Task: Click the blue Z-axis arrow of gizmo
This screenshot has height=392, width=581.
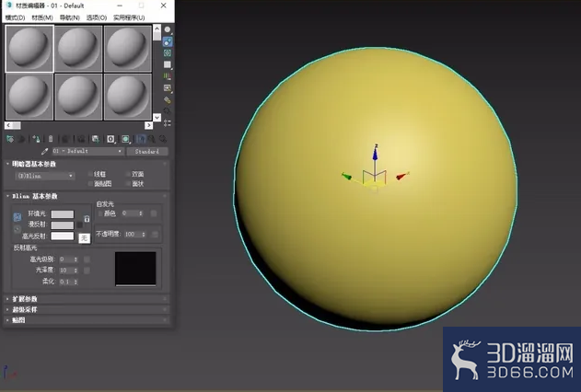Action: click(x=376, y=153)
